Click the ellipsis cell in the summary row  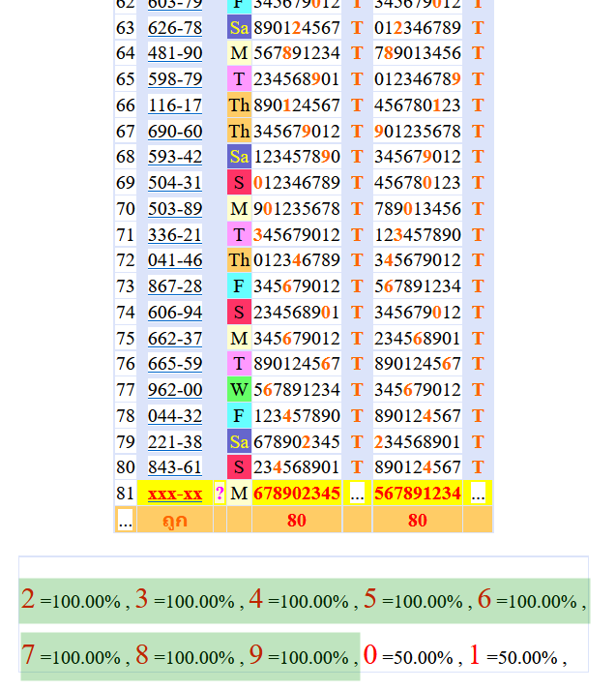(126, 521)
